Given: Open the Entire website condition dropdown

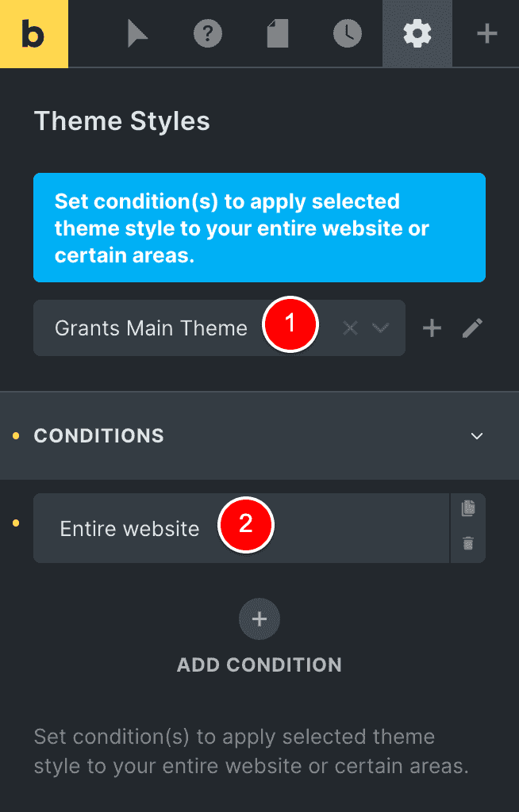Looking at the screenshot, I should 241,528.
